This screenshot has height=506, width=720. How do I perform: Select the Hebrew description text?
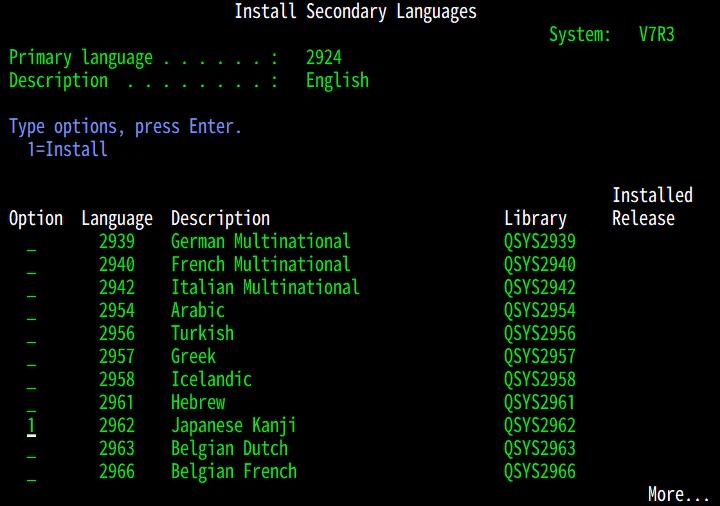pyautogui.click(x=198, y=402)
